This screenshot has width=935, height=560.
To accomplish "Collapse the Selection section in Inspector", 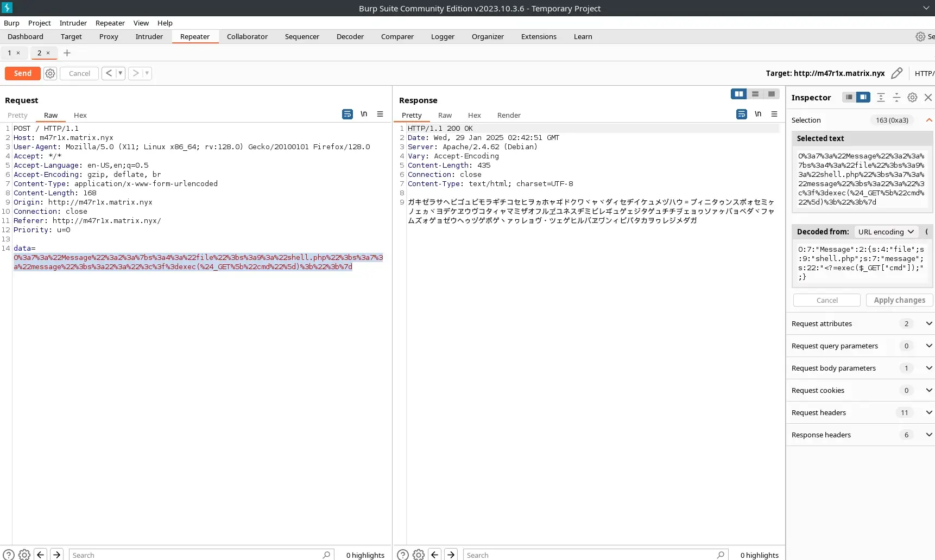I will click(x=929, y=120).
